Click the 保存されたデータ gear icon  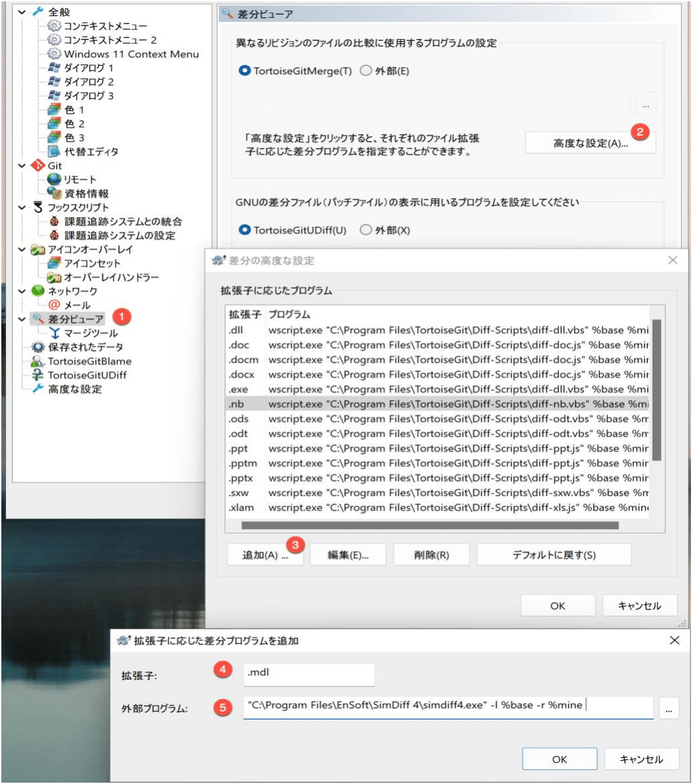point(38,347)
